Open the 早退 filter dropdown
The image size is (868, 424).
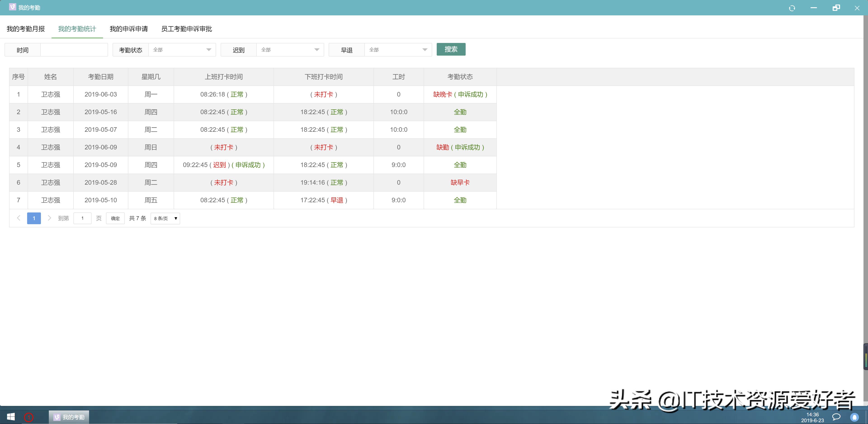click(398, 49)
